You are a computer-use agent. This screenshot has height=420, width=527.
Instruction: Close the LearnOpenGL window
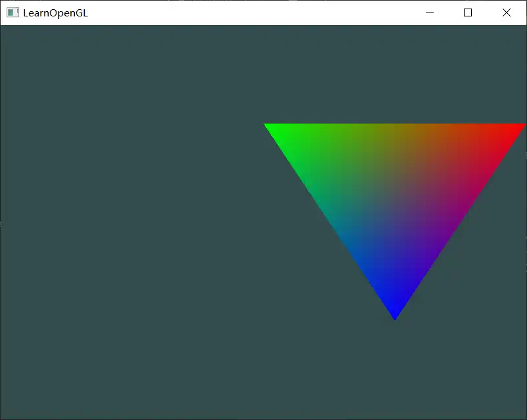[x=506, y=12]
